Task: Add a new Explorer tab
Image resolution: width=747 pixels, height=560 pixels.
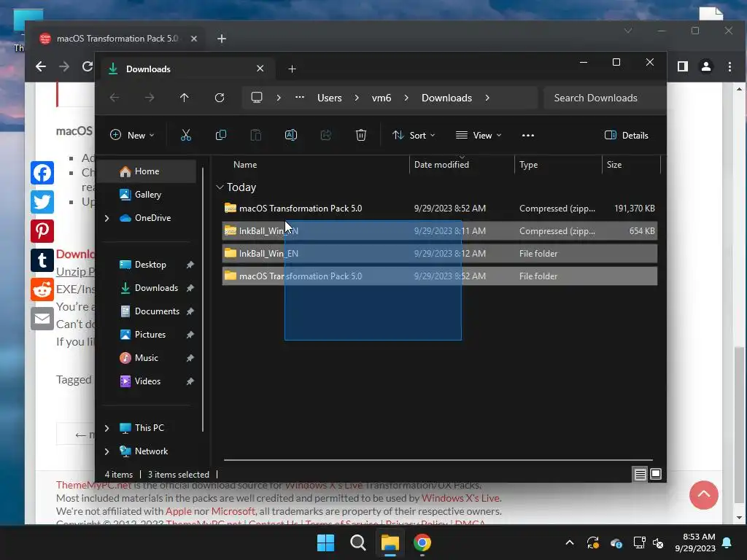Action: (292, 69)
